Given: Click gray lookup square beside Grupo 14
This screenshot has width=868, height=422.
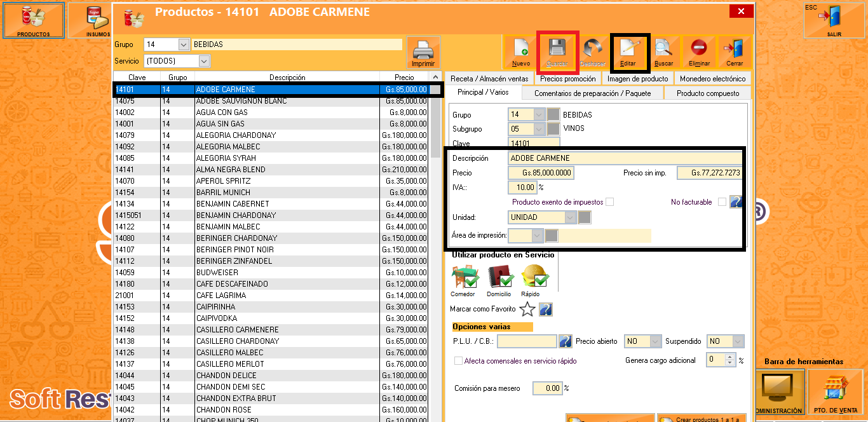Looking at the screenshot, I should click(x=553, y=115).
